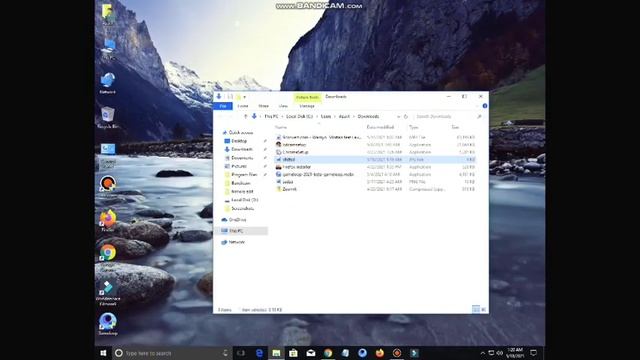The image size is (640, 360).
Task: Select Quick access in the navigation pane
Action: tap(238, 133)
